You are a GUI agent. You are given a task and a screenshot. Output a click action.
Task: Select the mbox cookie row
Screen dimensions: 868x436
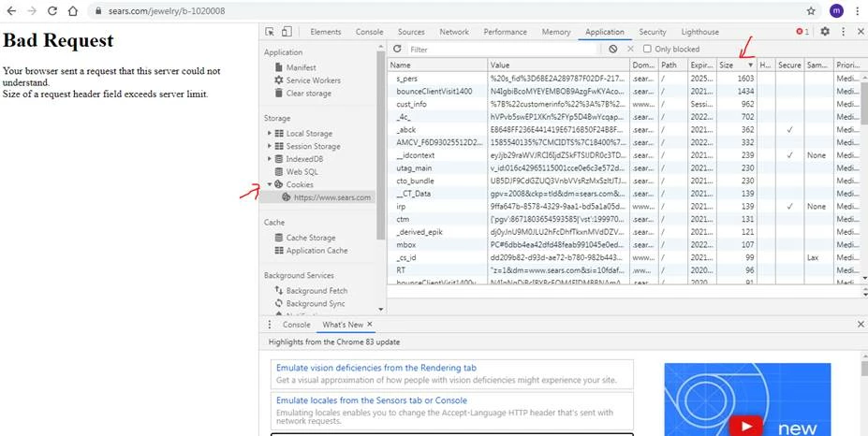(x=624, y=244)
